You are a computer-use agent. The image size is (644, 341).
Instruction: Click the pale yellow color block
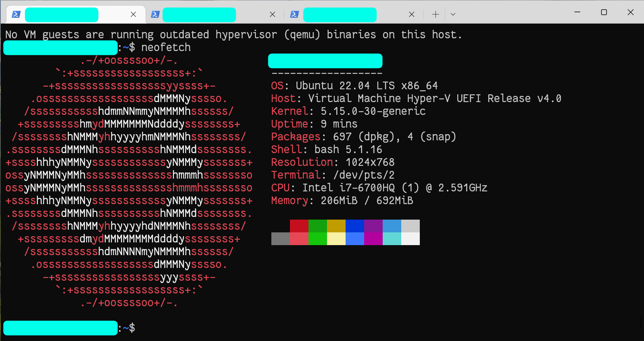(336, 239)
